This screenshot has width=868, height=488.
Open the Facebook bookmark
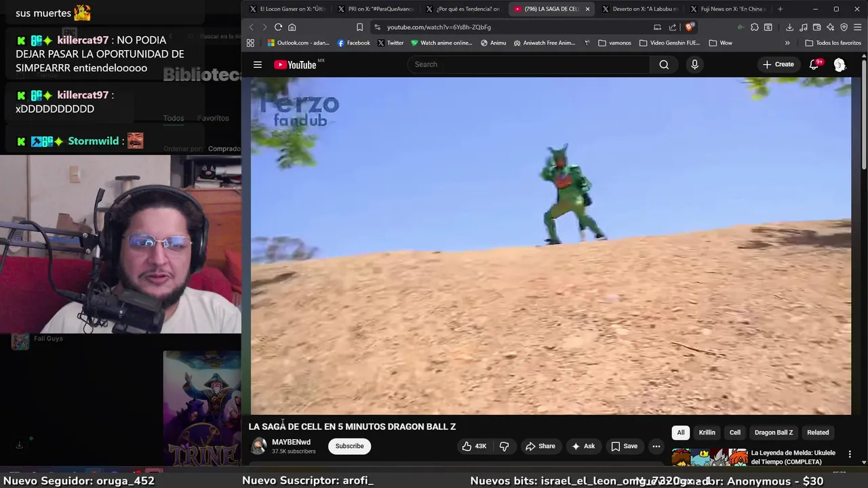point(354,43)
